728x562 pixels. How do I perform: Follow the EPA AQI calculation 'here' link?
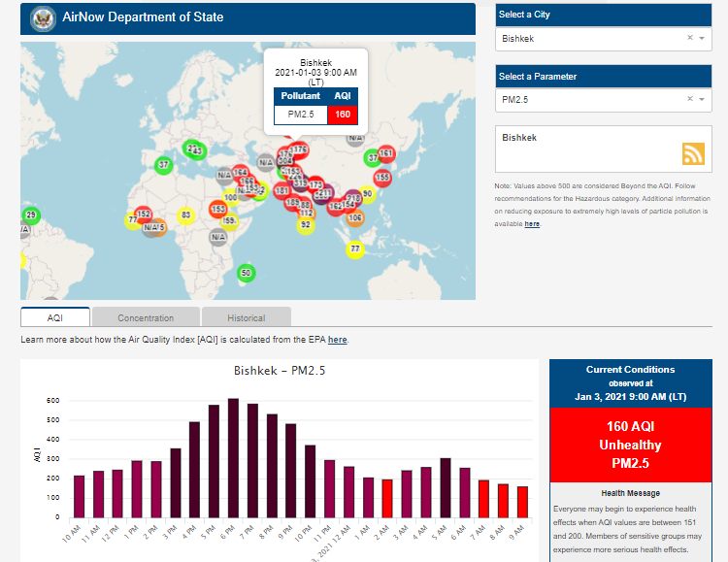[337, 340]
